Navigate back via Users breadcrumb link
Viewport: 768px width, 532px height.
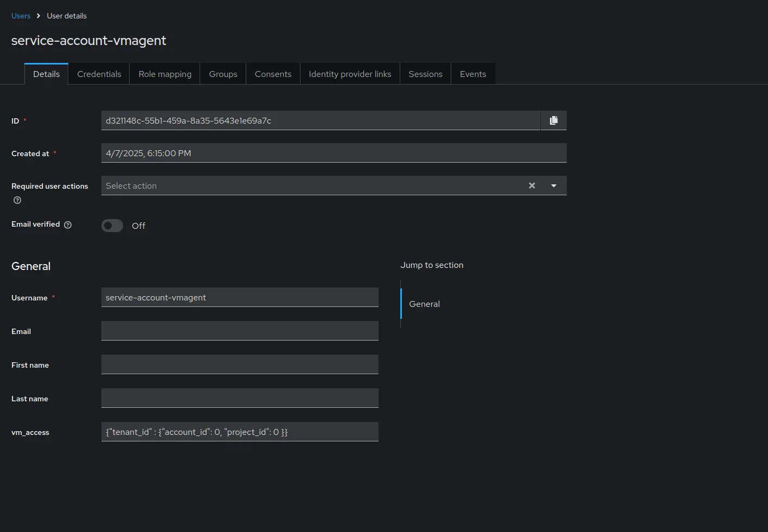click(21, 16)
